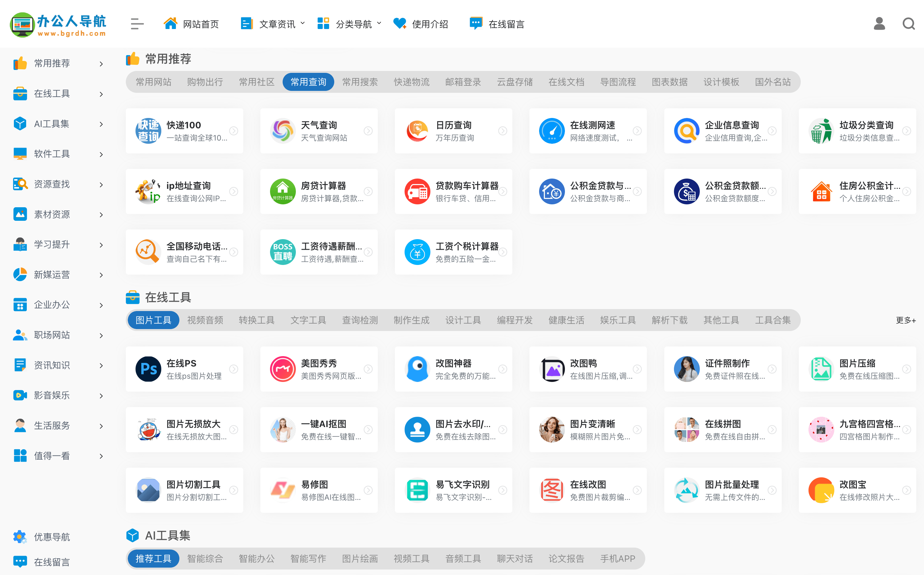Open the 美图秀秀 app icon
Screen dimensions: 924x575
[x=282, y=368]
